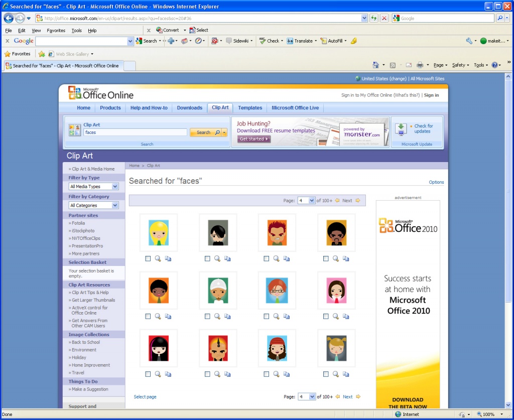Image resolution: width=514 pixels, height=420 pixels.
Task: Click the Sign in link
Action: tap(431, 95)
